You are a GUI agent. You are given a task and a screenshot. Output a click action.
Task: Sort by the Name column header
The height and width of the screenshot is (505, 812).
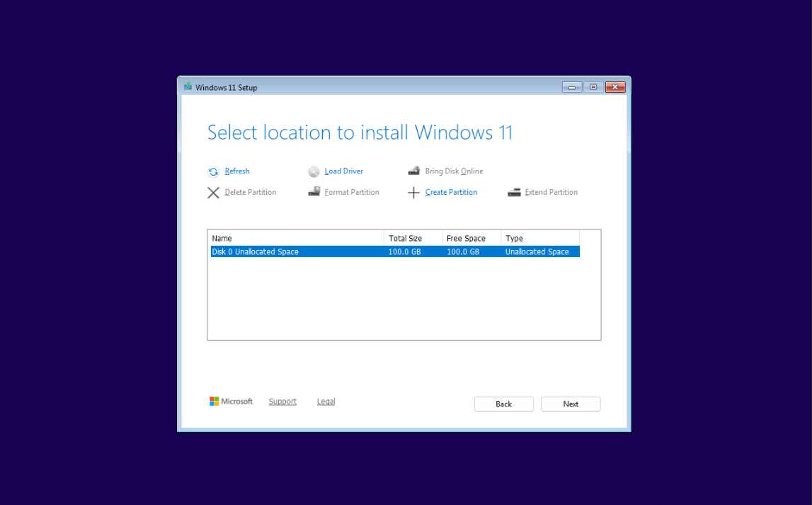click(297, 238)
